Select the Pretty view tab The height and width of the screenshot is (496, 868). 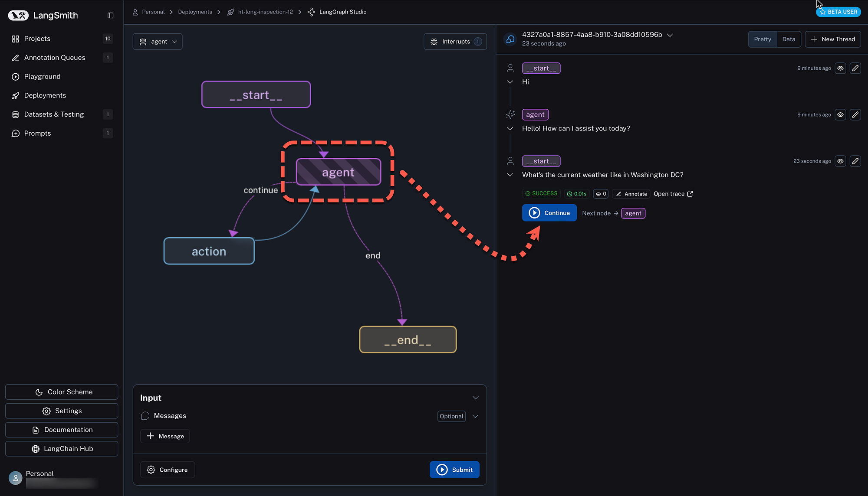point(763,39)
